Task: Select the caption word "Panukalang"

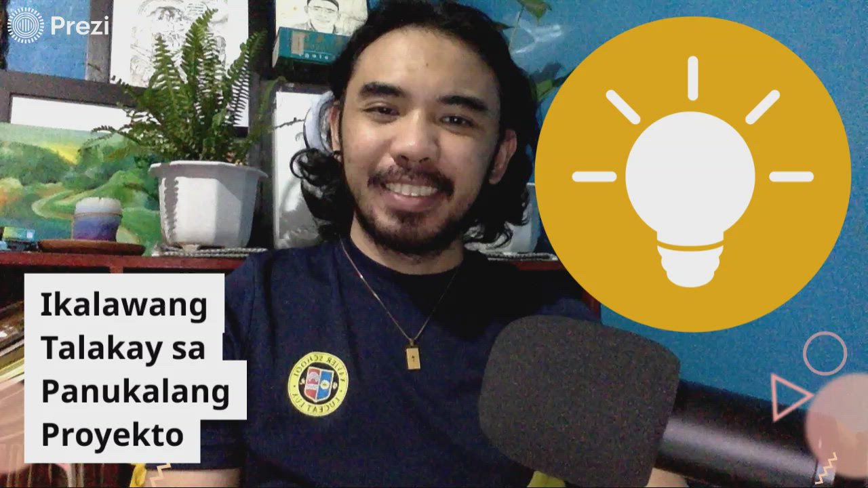Action: [136, 392]
